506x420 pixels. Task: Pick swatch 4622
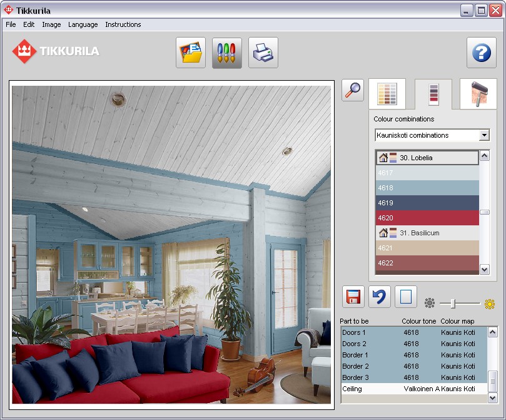[x=427, y=263]
